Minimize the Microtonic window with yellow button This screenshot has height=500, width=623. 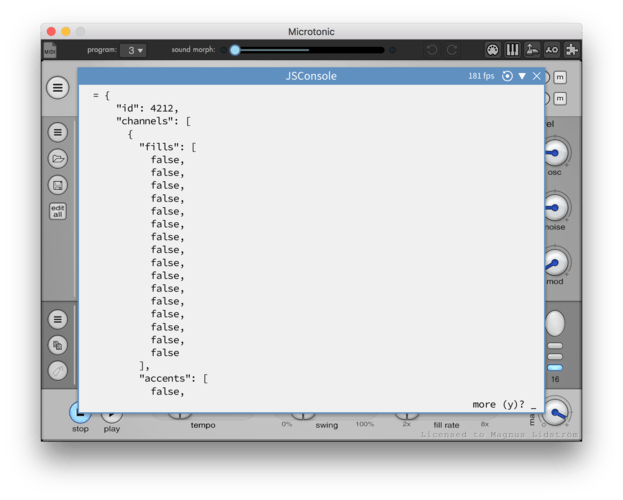[x=66, y=31]
